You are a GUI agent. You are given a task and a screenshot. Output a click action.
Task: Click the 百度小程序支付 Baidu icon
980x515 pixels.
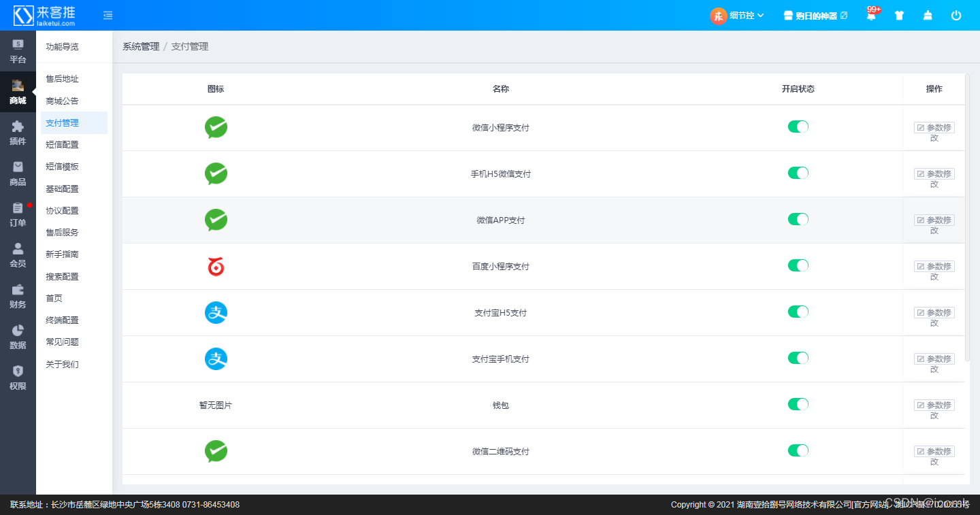216,266
